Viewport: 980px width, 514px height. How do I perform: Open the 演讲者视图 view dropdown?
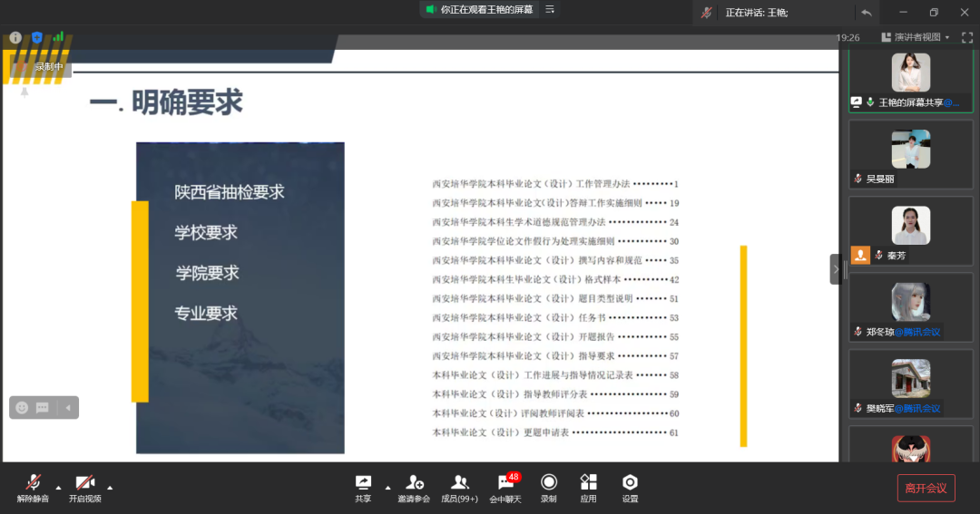(916, 37)
